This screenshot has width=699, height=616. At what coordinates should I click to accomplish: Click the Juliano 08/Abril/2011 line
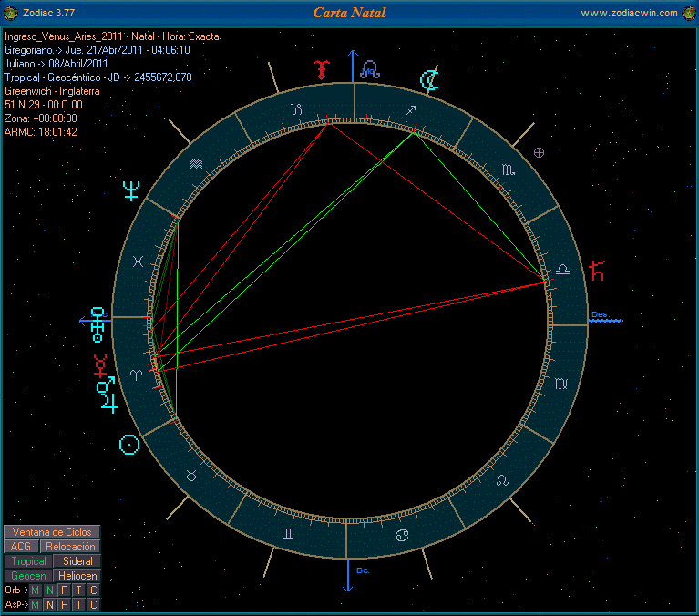pos(57,64)
